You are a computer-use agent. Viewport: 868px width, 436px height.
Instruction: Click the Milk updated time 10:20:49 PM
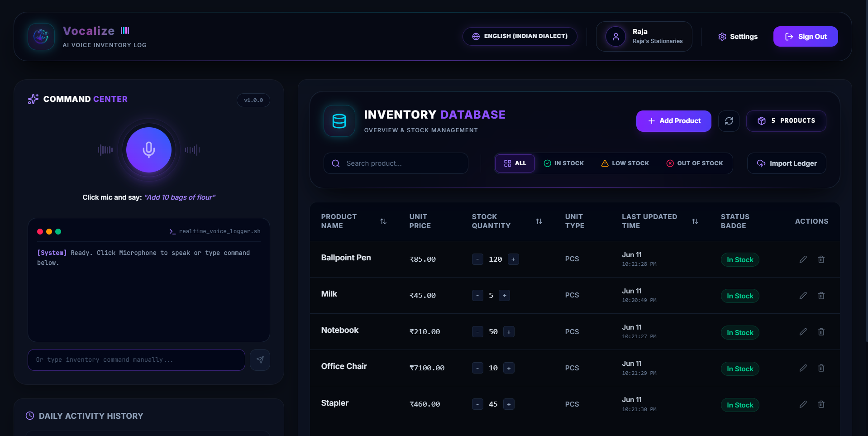[x=639, y=301]
